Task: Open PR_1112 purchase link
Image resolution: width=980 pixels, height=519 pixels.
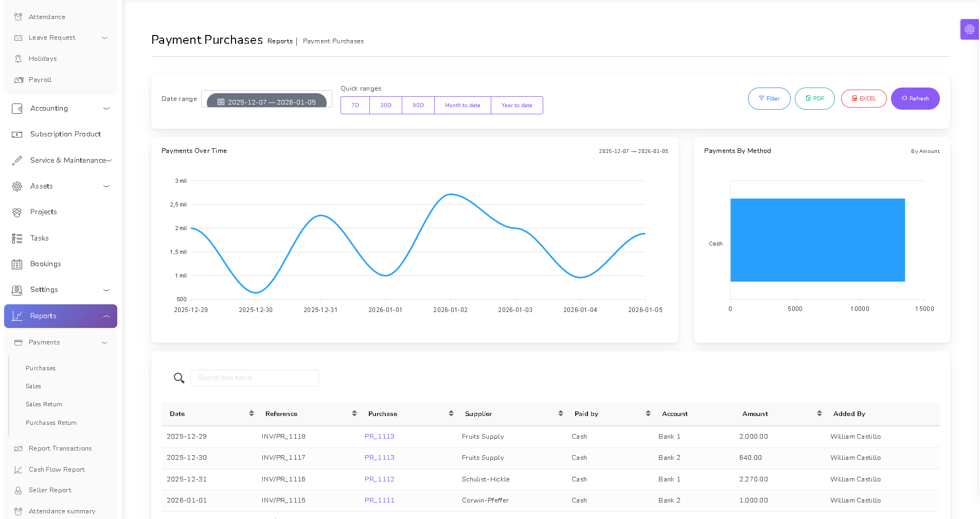Action: (x=379, y=479)
